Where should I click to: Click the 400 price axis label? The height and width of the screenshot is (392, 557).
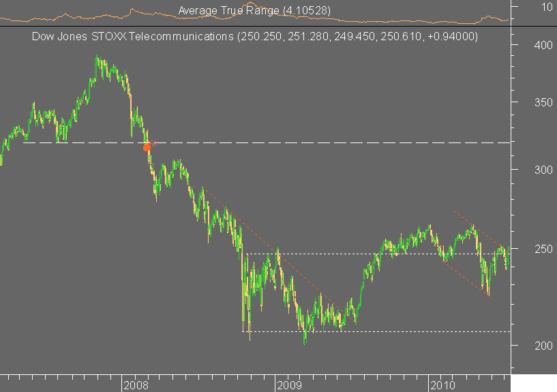click(x=543, y=46)
